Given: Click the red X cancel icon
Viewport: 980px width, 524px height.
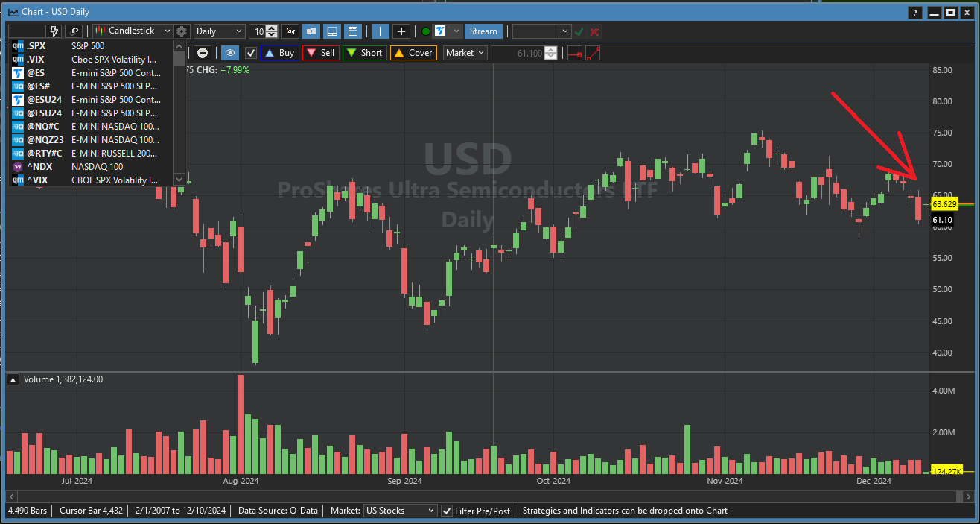Looking at the screenshot, I should [594, 31].
